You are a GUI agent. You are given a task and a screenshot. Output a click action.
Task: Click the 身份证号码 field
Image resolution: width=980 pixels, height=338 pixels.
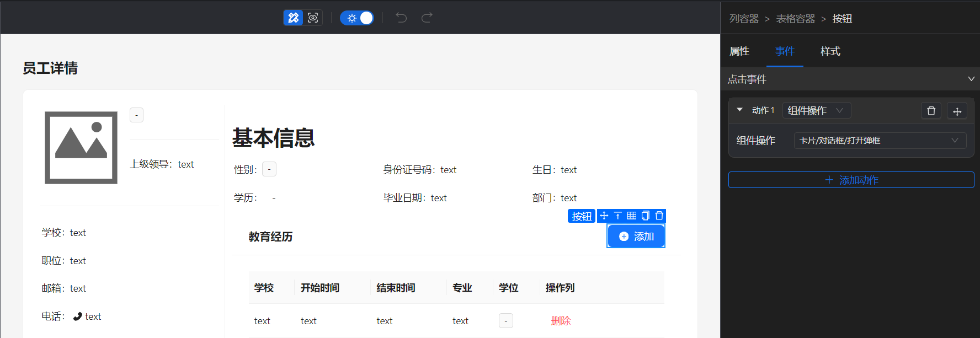pos(420,170)
